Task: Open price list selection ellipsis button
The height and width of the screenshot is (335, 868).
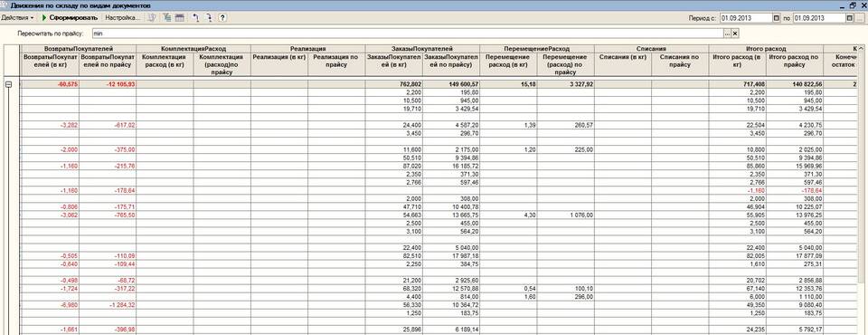Action: click(x=727, y=33)
